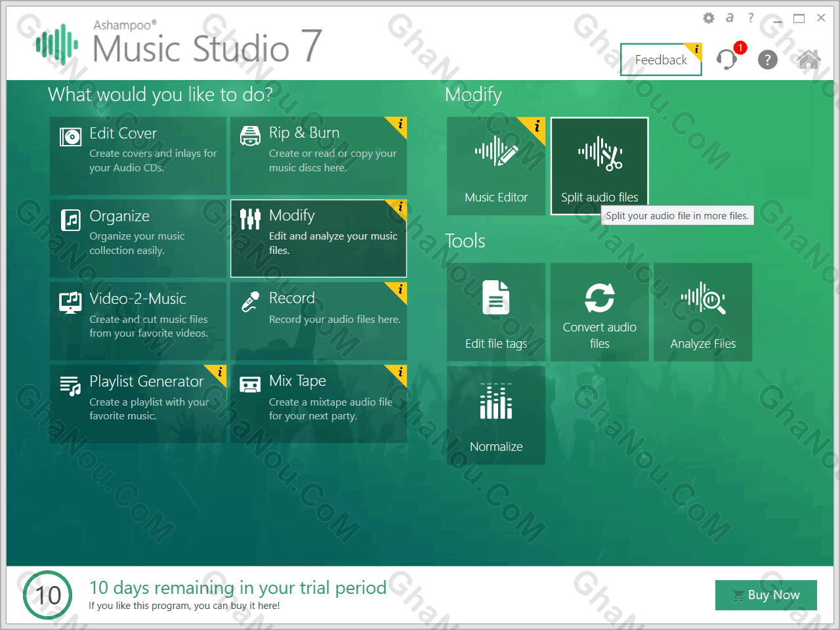Maximize the Music Studio window

coord(799,18)
